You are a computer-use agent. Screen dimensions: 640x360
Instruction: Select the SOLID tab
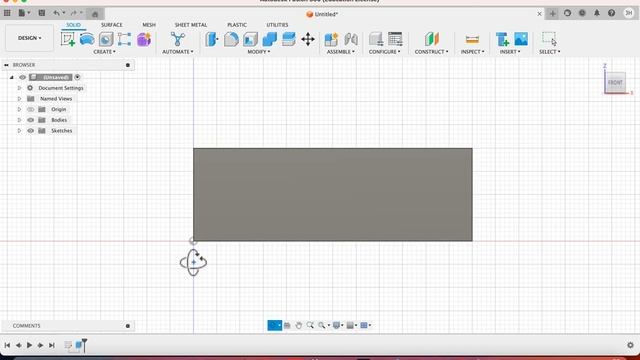coord(73,25)
